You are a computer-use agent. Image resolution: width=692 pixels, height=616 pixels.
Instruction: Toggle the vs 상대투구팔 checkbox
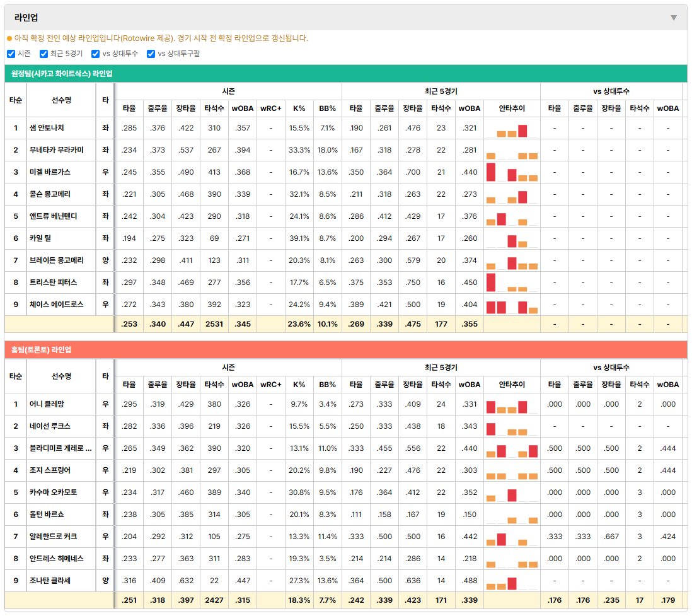click(151, 54)
